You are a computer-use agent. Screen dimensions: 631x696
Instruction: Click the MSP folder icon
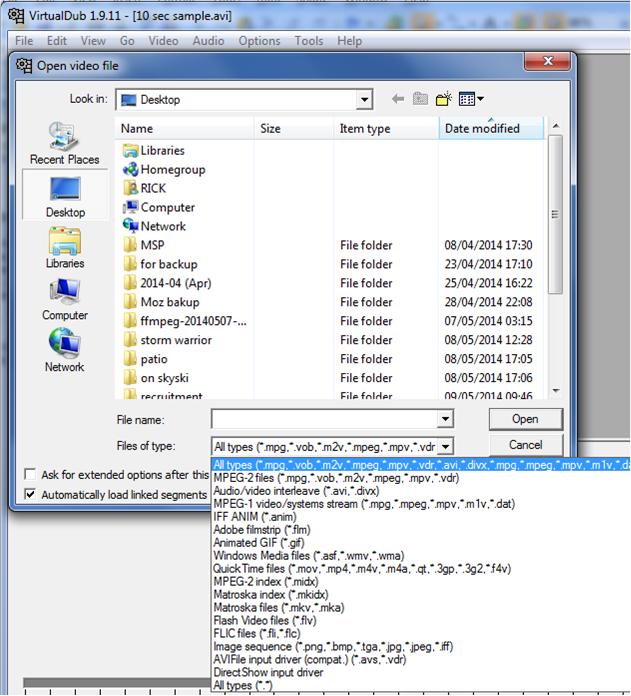(x=130, y=245)
